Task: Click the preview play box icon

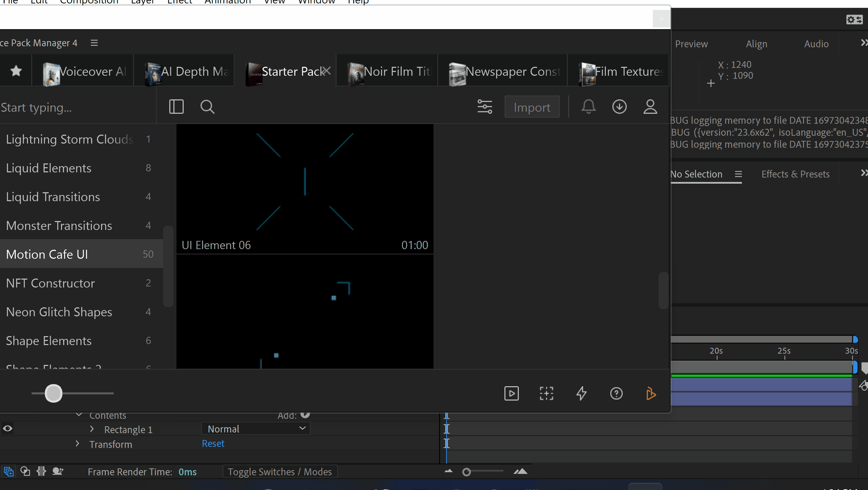Action: pos(511,393)
